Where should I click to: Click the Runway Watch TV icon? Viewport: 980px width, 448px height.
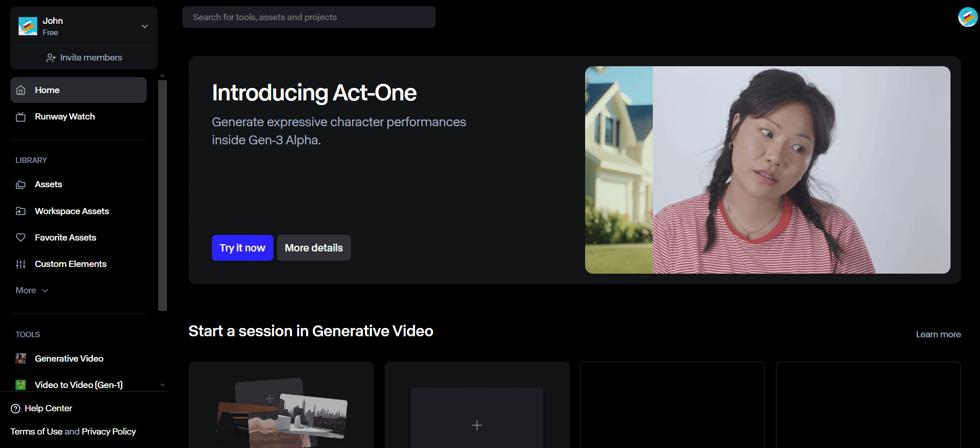(21, 117)
